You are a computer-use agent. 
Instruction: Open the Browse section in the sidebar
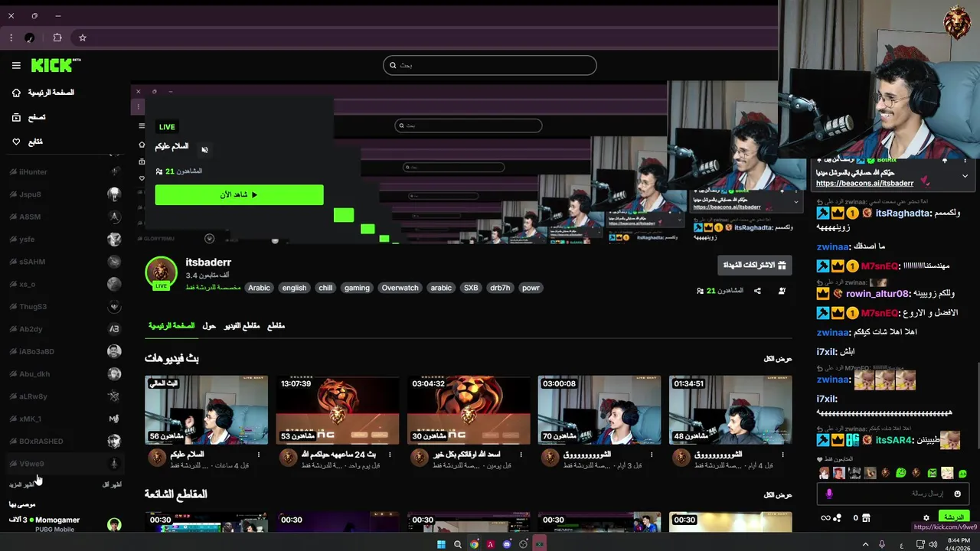click(x=29, y=117)
